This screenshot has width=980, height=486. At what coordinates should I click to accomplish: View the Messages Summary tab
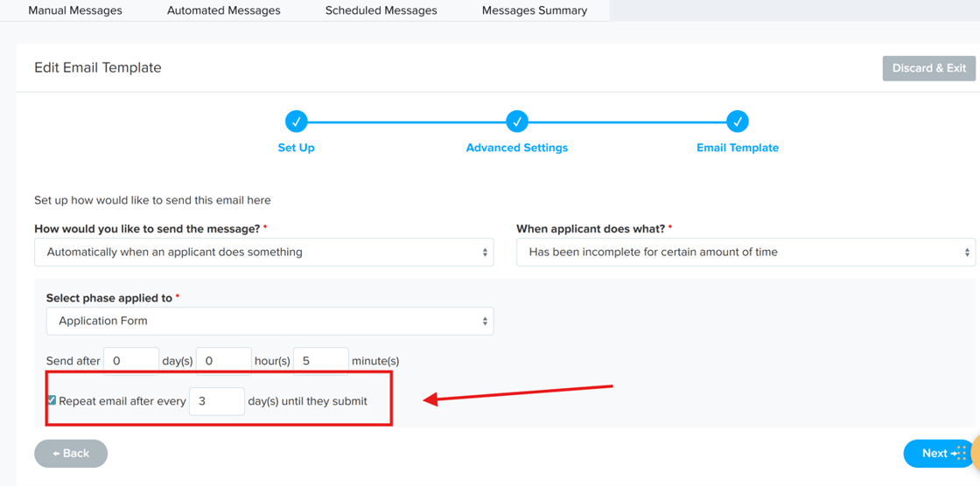point(535,10)
